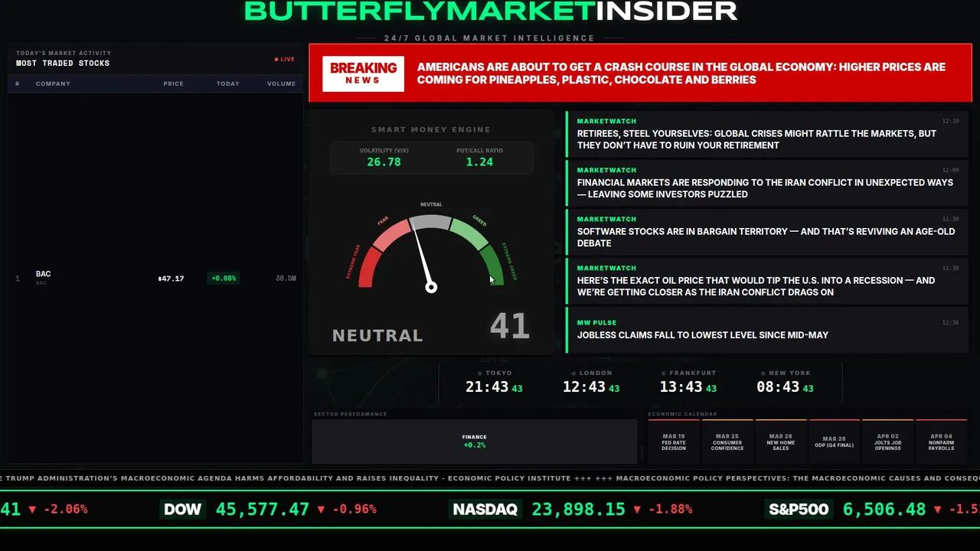
Task: Select the gray Neutral gauge segment
Action: click(x=431, y=222)
